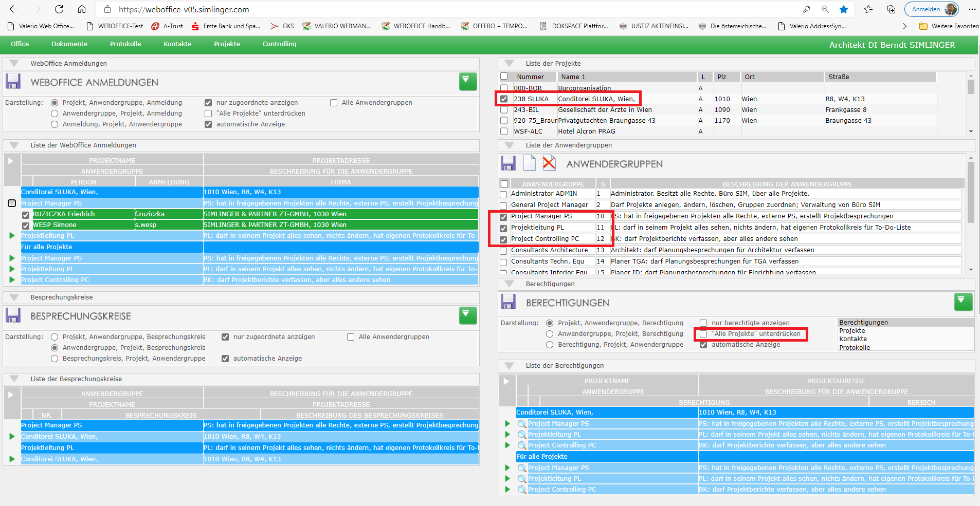The image size is (980, 506).
Task: Open the Protokolle menu
Action: [125, 44]
